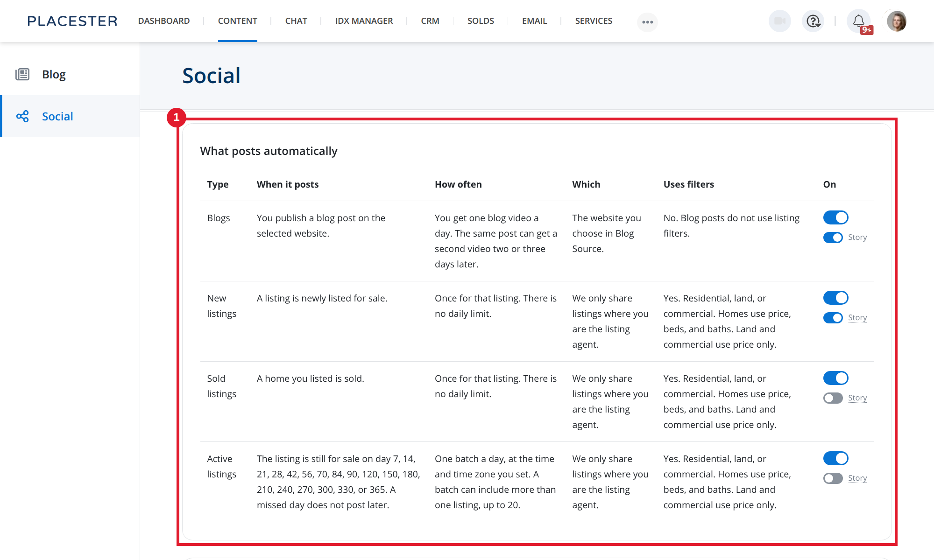
Task: Click the Social share icon in sidebar
Action: pyautogui.click(x=22, y=116)
